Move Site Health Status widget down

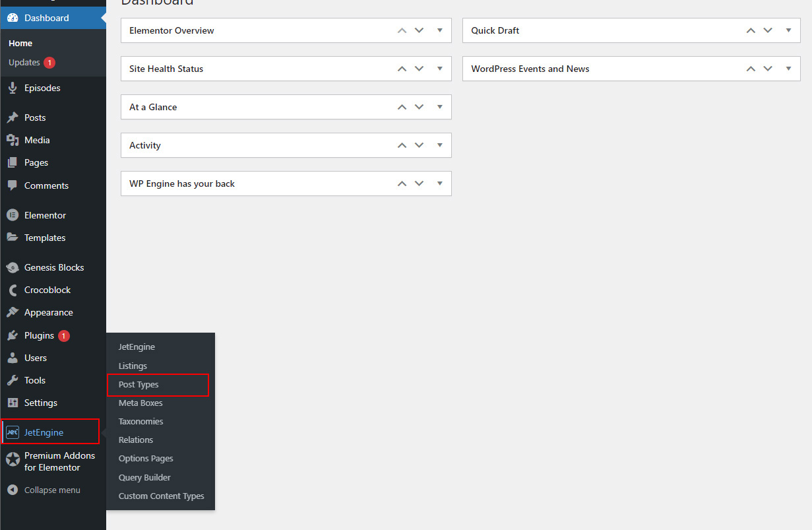coord(419,69)
